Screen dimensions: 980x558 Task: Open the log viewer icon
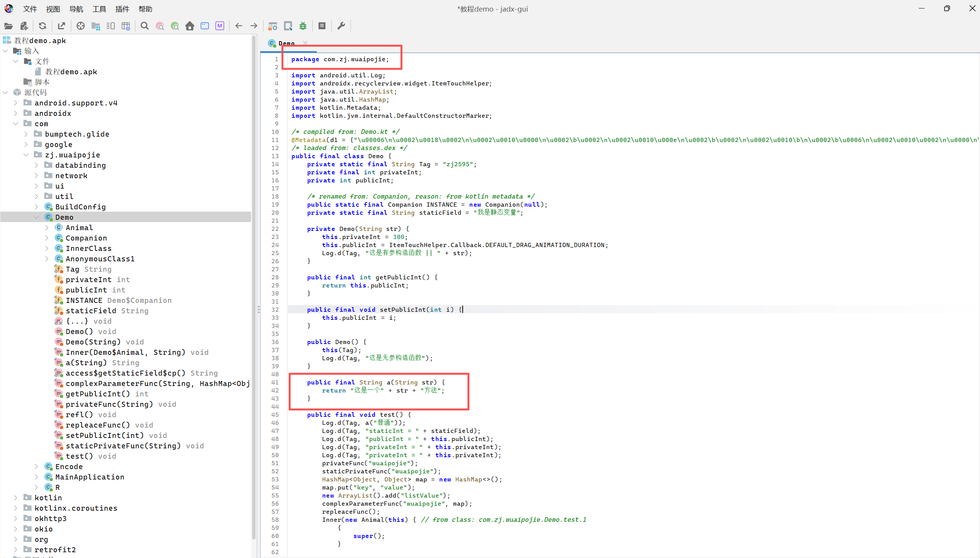pos(322,26)
